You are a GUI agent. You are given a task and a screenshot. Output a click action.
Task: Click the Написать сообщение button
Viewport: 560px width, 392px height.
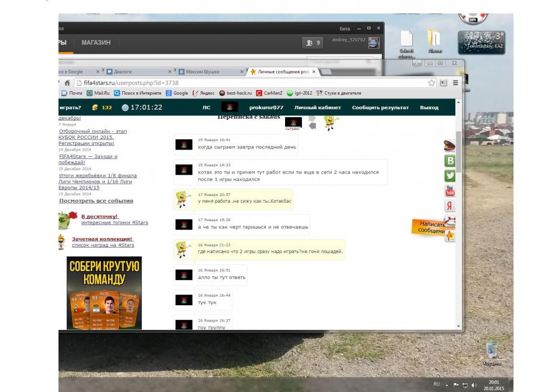pos(432,227)
